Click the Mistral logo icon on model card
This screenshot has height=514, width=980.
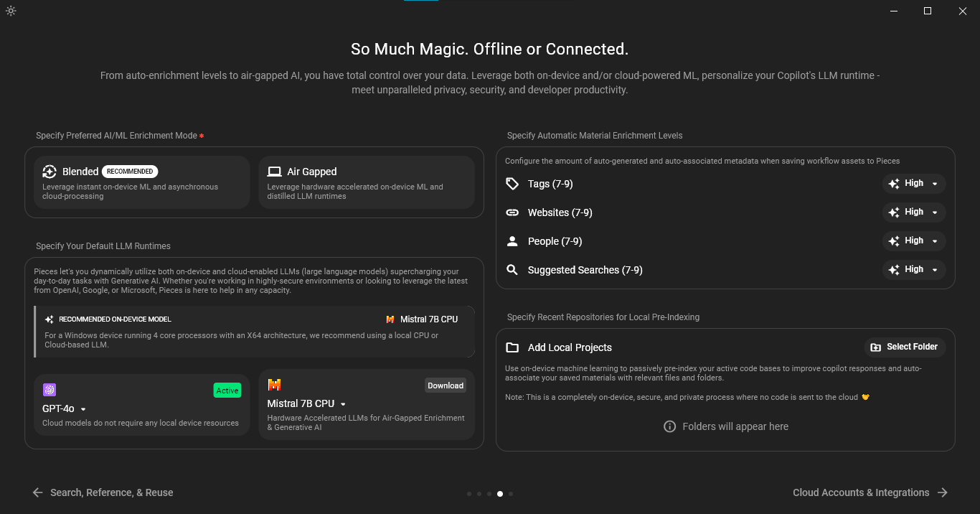[x=274, y=385]
